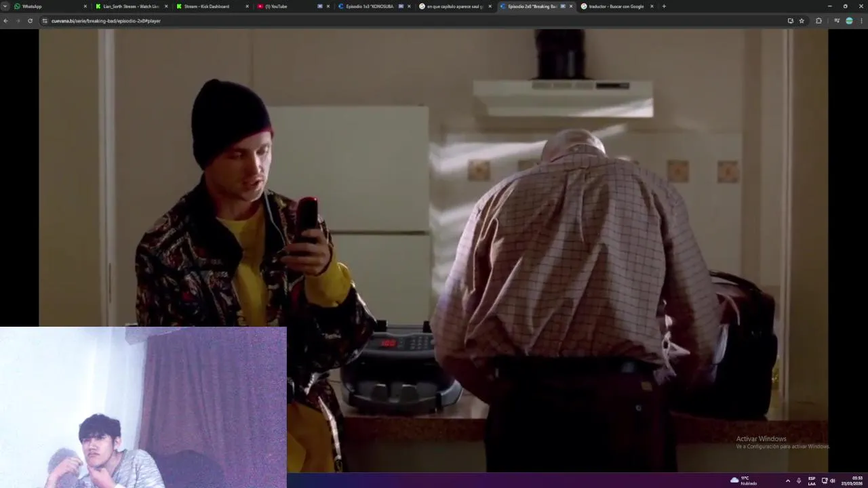The image size is (868, 488).
Task: Open the volume control in tray
Action: click(832, 481)
